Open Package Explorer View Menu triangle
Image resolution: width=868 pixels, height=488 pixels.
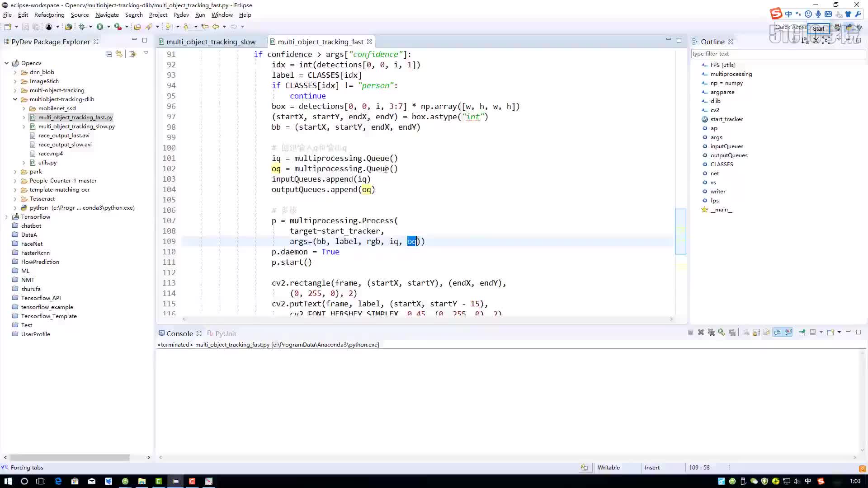pos(146,53)
